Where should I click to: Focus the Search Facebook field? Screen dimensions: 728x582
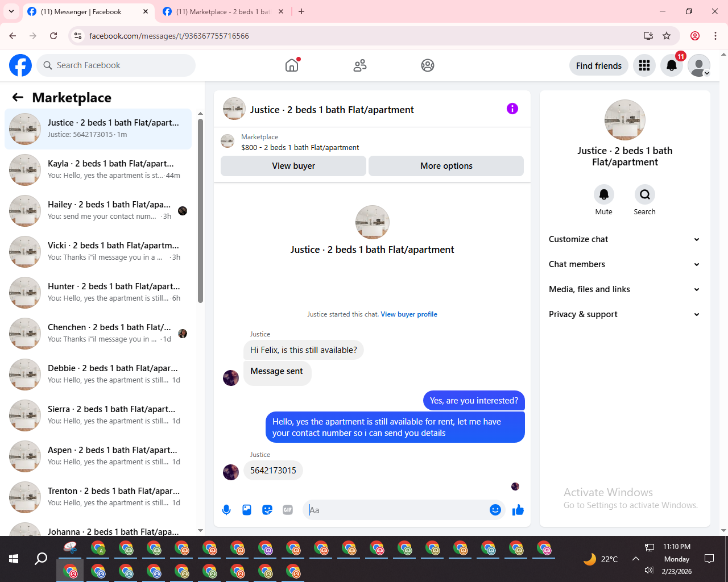(x=116, y=65)
